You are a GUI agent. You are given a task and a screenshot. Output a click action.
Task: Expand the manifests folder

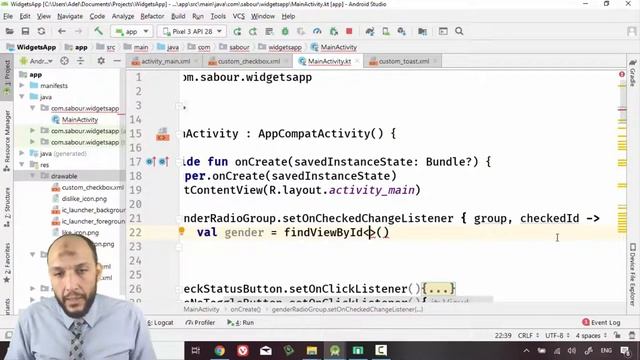point(22,86)
